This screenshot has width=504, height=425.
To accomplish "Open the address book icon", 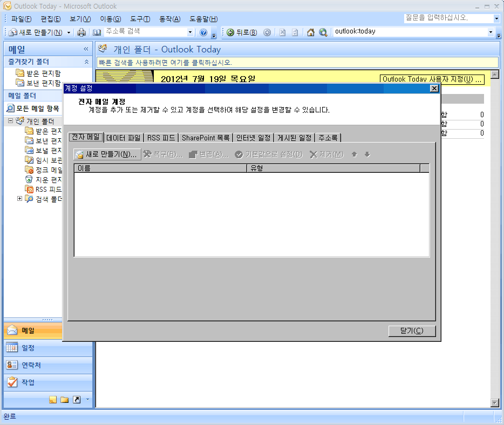I will tap(97, 32).
